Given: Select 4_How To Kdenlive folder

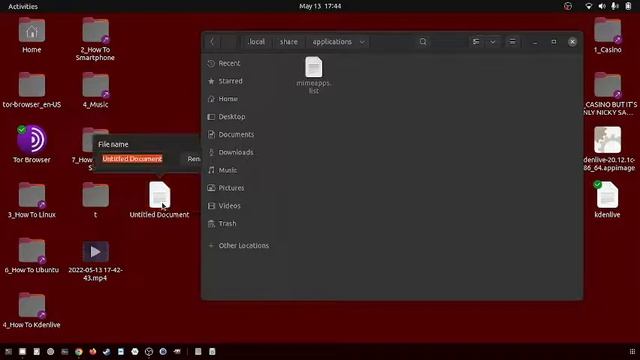Looking at the screenshot, I should [32, 310].
